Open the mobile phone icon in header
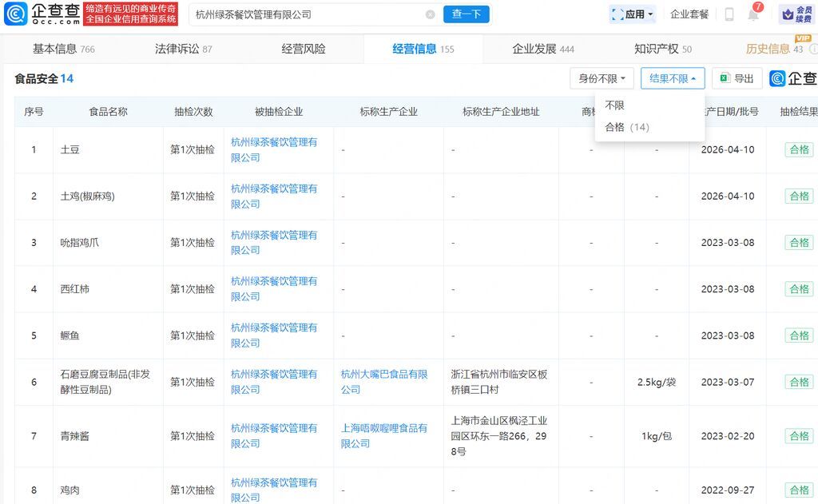This screenshot has width=818, height=504. click(x=729, y=14)
